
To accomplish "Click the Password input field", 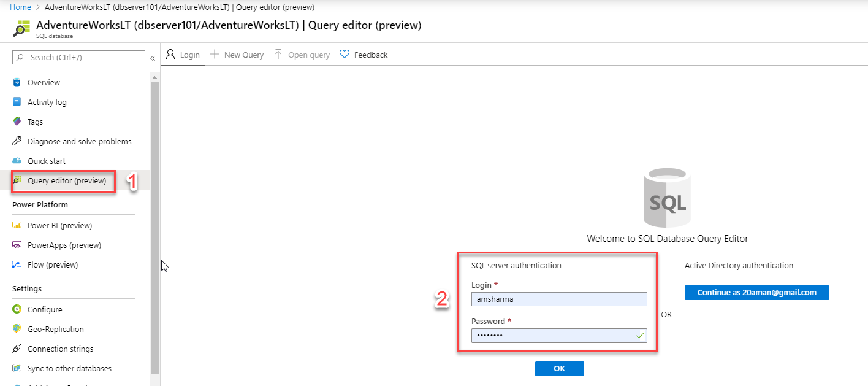I will point(559,336).
